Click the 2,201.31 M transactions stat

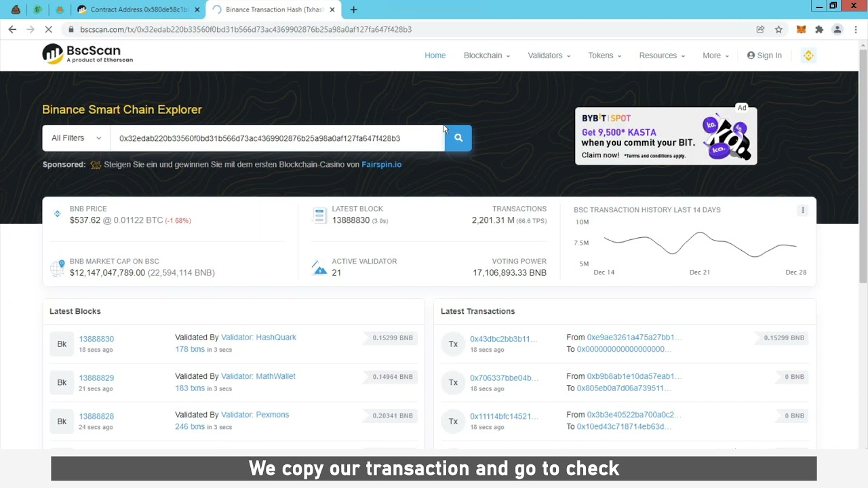pos(493,220)
